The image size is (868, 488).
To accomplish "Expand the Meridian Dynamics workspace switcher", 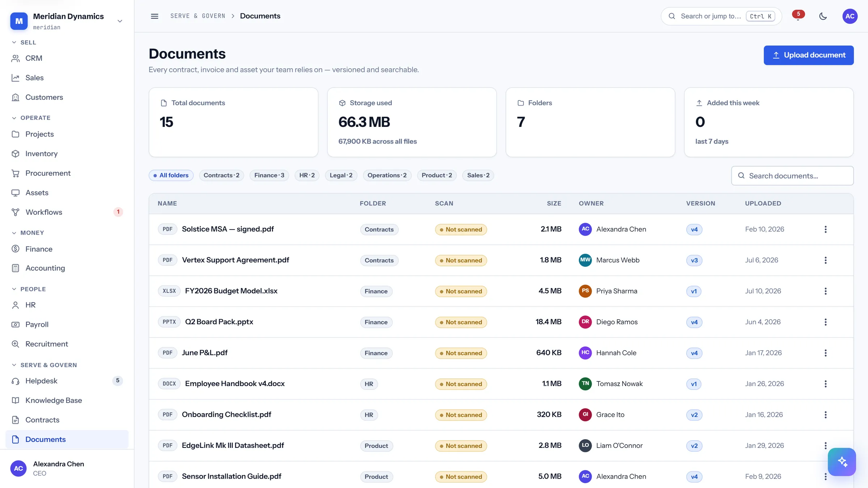I will point(67,21).
